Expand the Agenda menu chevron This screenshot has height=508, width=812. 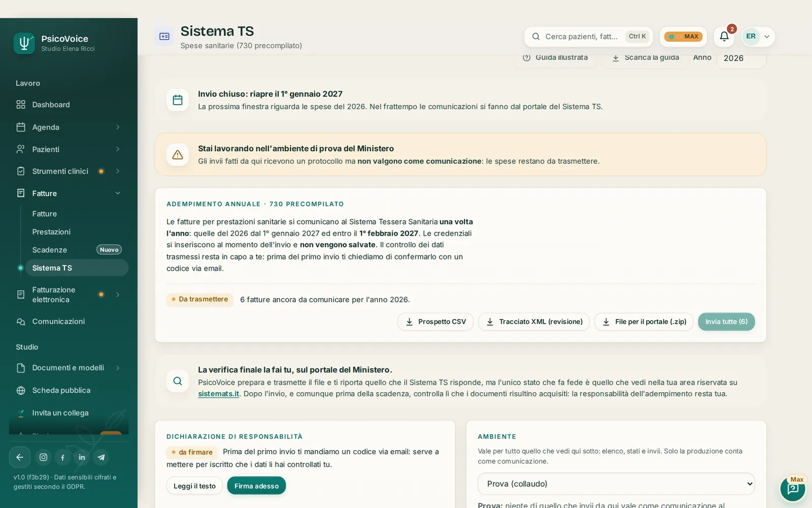118,127
